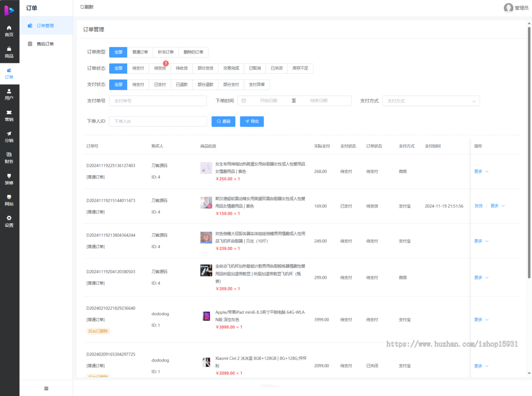The width and height of the screenshot is (532, 396).
Task: Expand 更多 for the Xiaomi Civi 2 order
Action: pos(481,366)
